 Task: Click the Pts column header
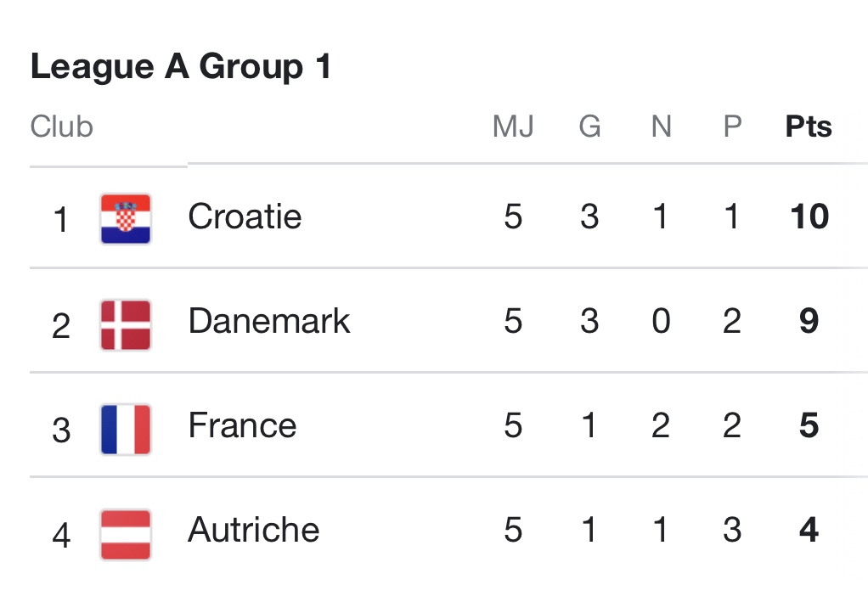pos(809,127)
